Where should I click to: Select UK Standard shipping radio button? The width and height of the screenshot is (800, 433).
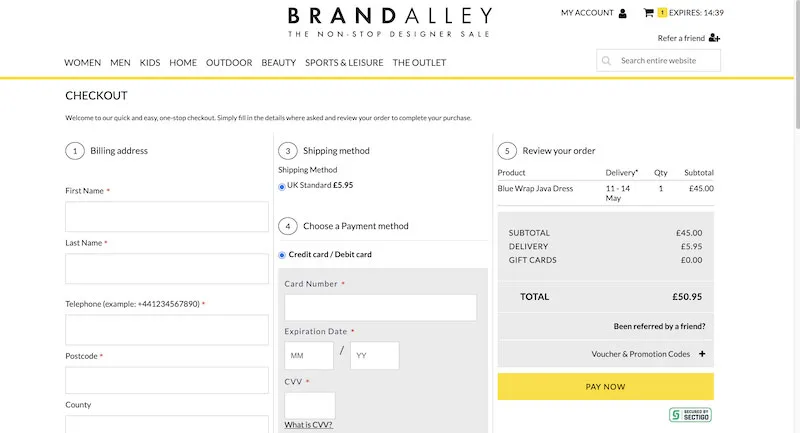coord(282,187)
